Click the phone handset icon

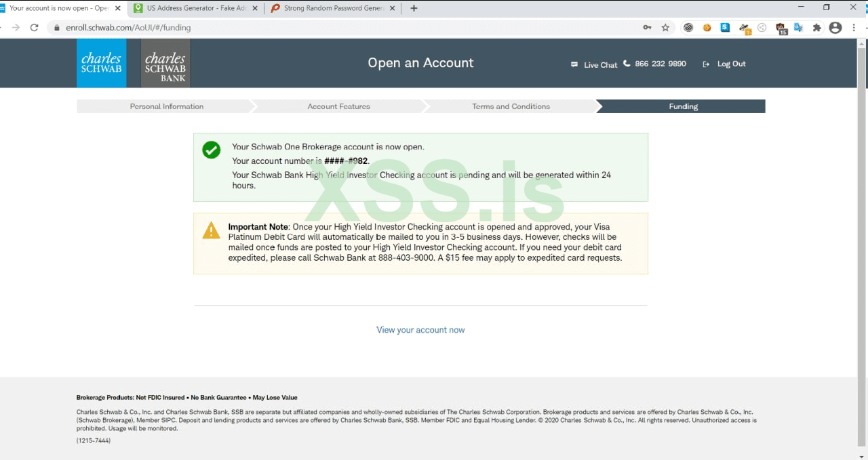pyautogui.click(x=627, y=63)
